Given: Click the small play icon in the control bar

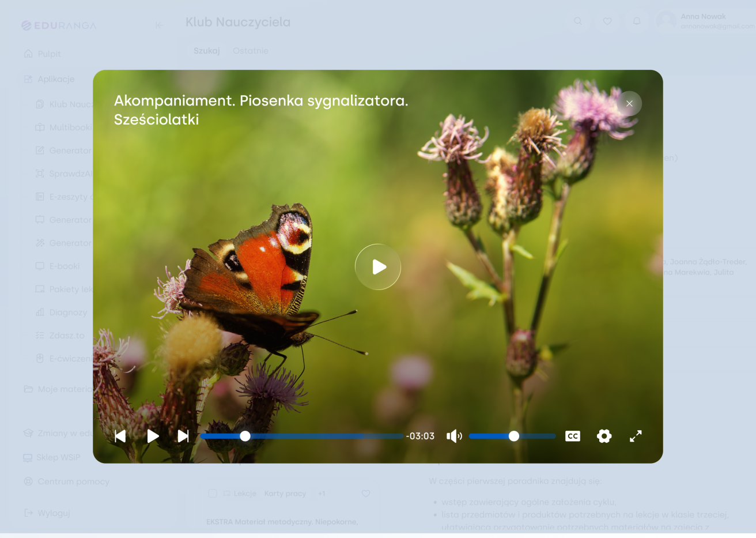Looking at the screenshot, I should pyautogui.click(x=153, y=436).
